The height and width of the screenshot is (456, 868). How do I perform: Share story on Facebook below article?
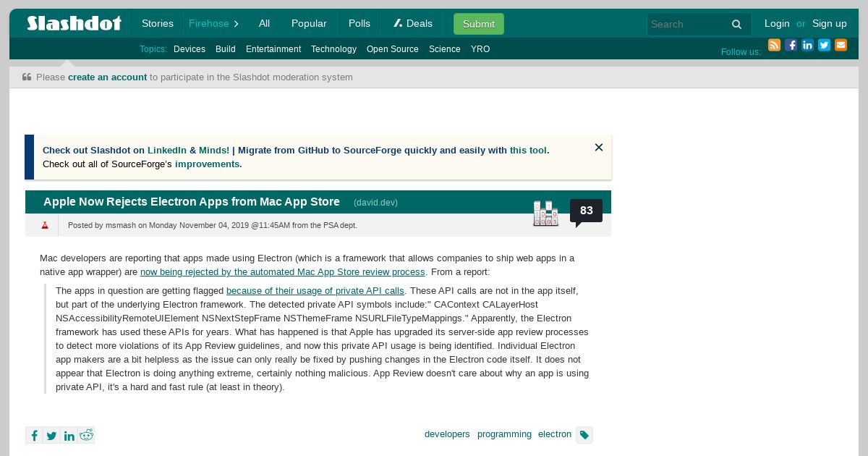[x=34, y=435]
